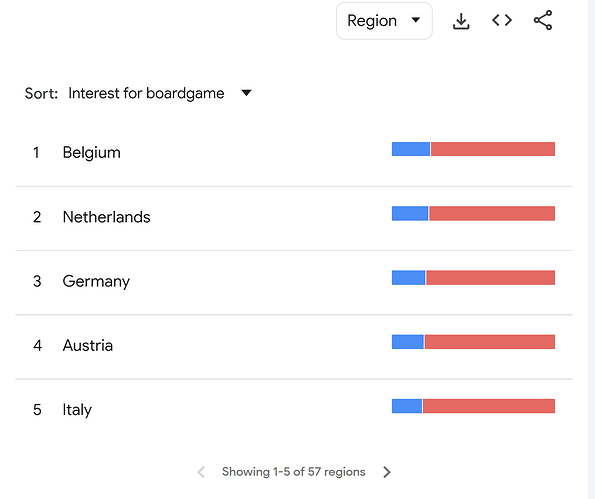Select Belgium in the region list
Image resolution: width=595 pixels, height=499 pixels.
coord(91,153)
